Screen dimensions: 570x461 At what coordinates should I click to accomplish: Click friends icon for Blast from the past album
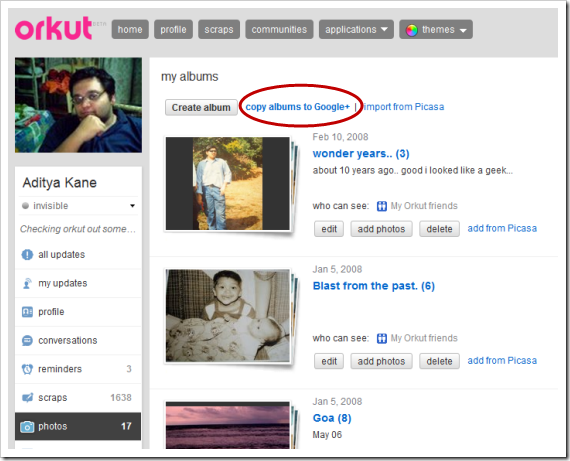coord(381,338)
